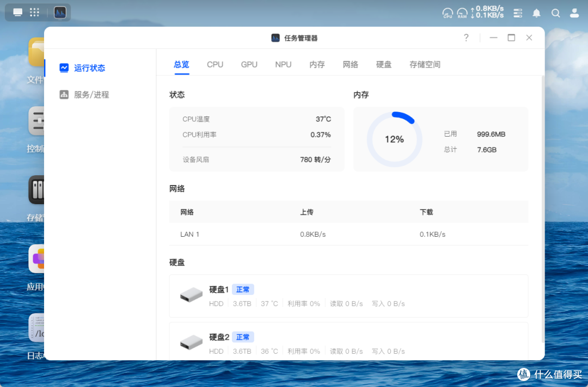
Task: Click the 硬盘1 drive name
Action: click(219, 290)
